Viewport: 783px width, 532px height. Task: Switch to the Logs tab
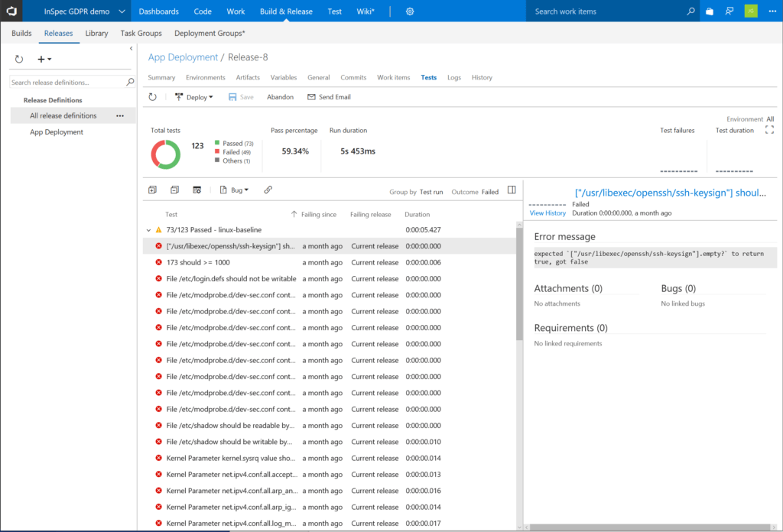pos(454,77)
